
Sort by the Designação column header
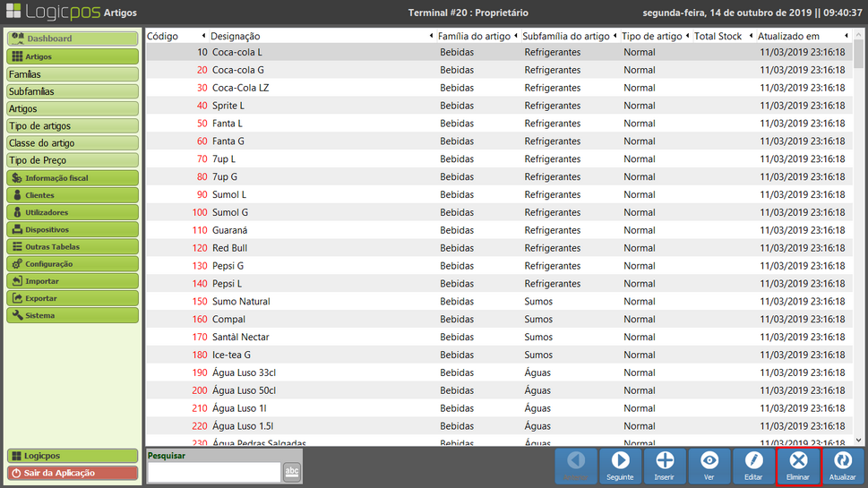tap(318, 36)
